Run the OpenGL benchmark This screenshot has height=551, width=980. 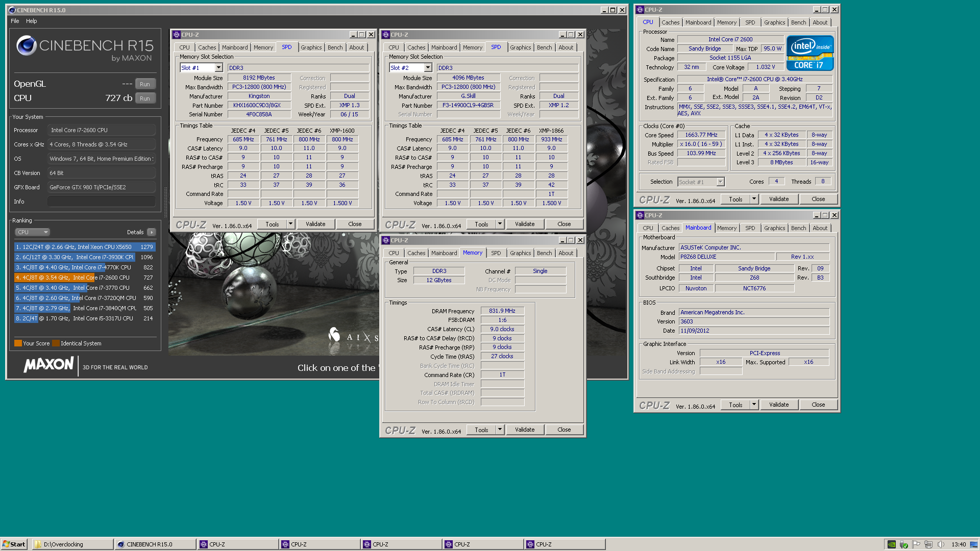145,84
